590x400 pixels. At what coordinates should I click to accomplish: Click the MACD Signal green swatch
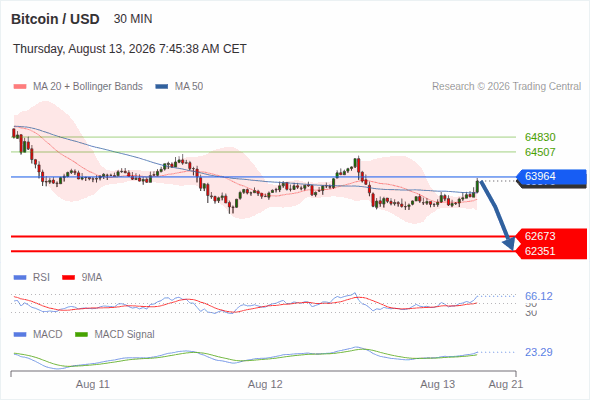pyautogui.click(x=81, y=334)
